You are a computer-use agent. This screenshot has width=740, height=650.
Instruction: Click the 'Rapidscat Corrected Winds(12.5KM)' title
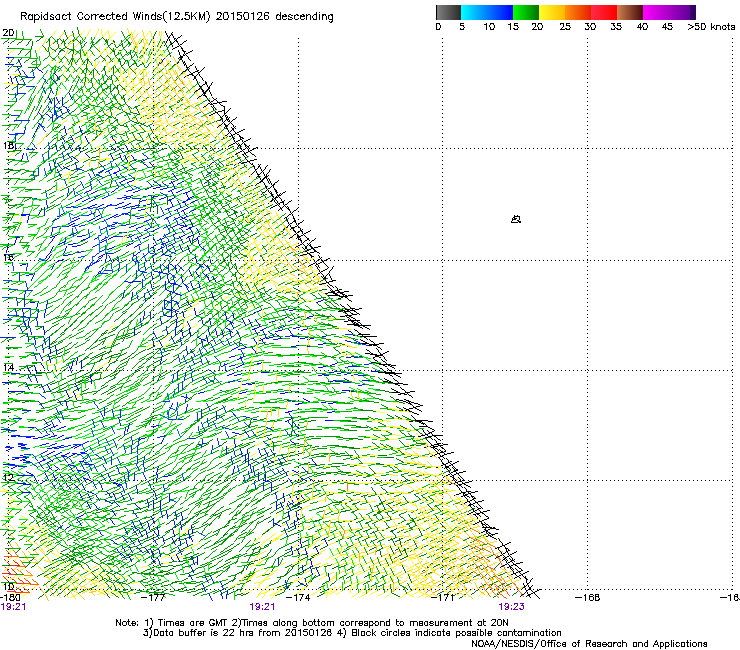[116, 17]
